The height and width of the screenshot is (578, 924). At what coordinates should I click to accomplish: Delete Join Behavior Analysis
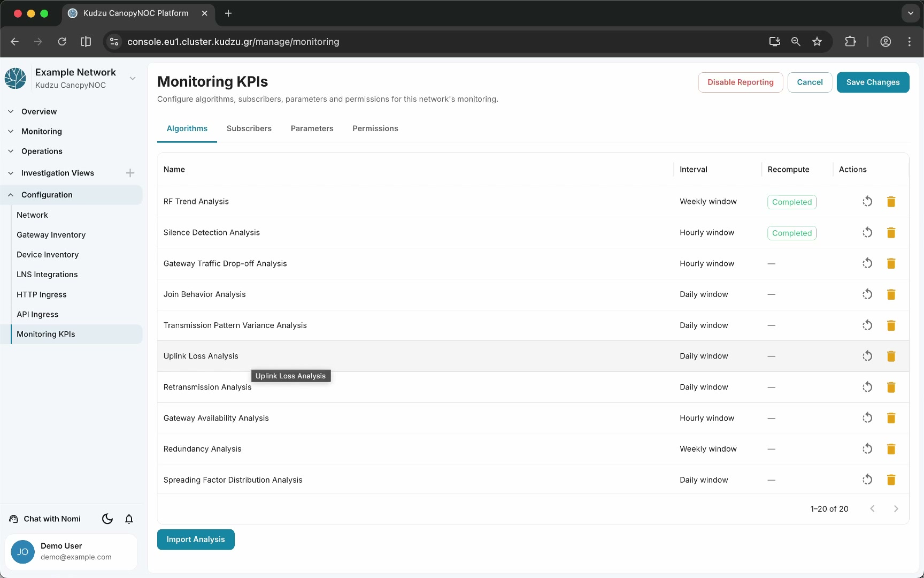pyautogui.click(x=891, y=294)
